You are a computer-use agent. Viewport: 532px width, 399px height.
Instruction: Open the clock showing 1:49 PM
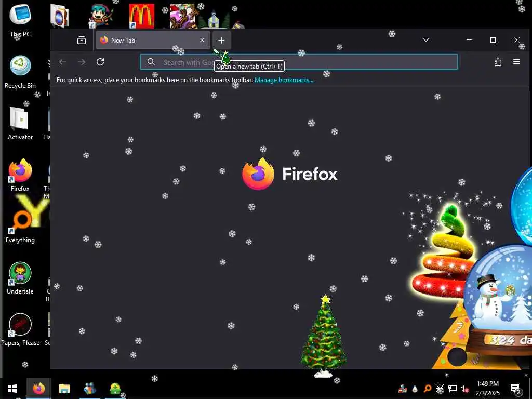[487, 389]
